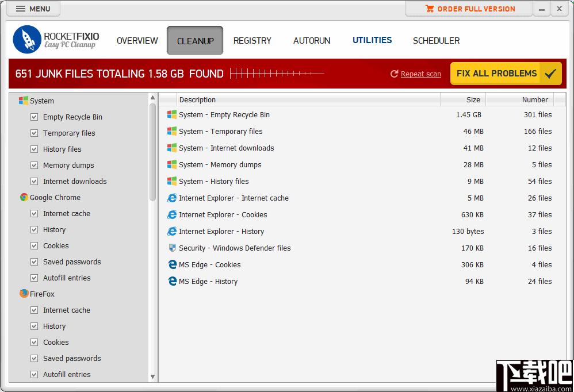Click the Google Chrome icon in sidebar

(x=24, y=198)
